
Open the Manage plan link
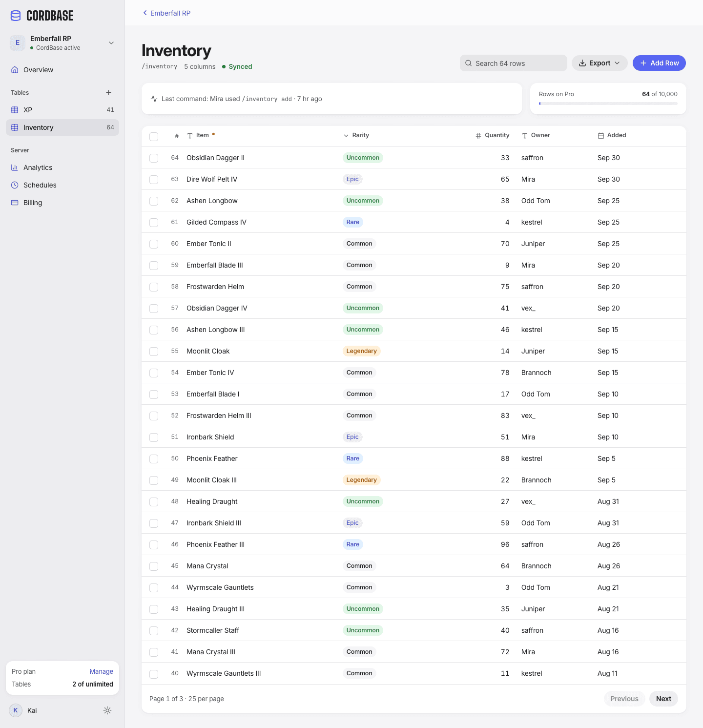pos(102,671)
